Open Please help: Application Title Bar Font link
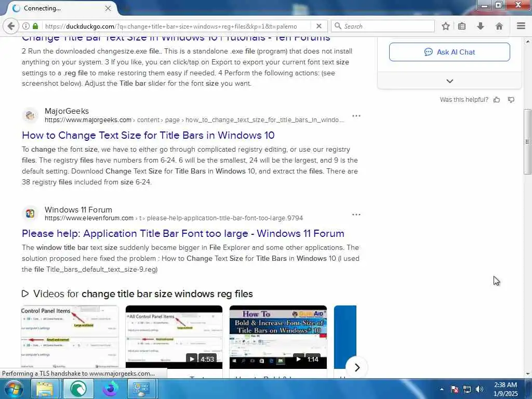Viewport: 532px width, 399px height. [x=183, y=233]
